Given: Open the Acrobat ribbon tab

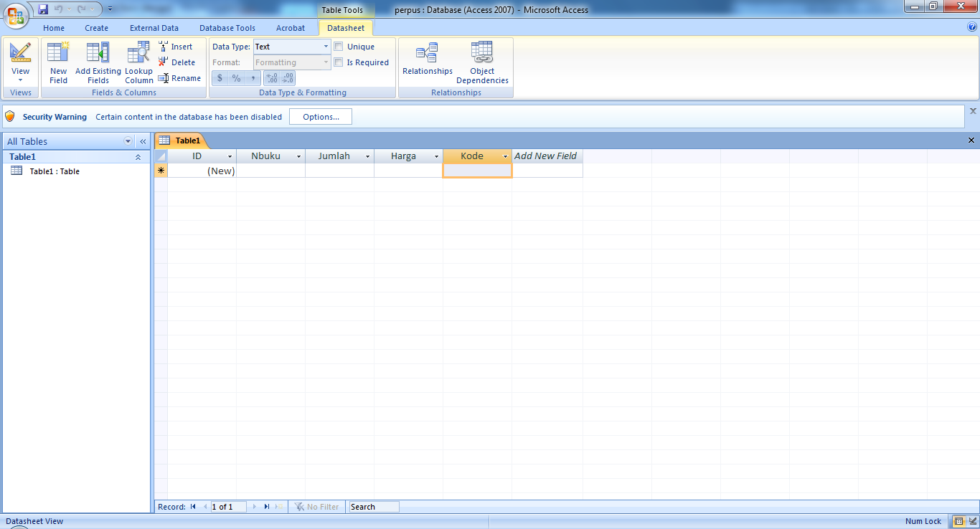Looking at the screenshot, I should (x=290, y=27).
